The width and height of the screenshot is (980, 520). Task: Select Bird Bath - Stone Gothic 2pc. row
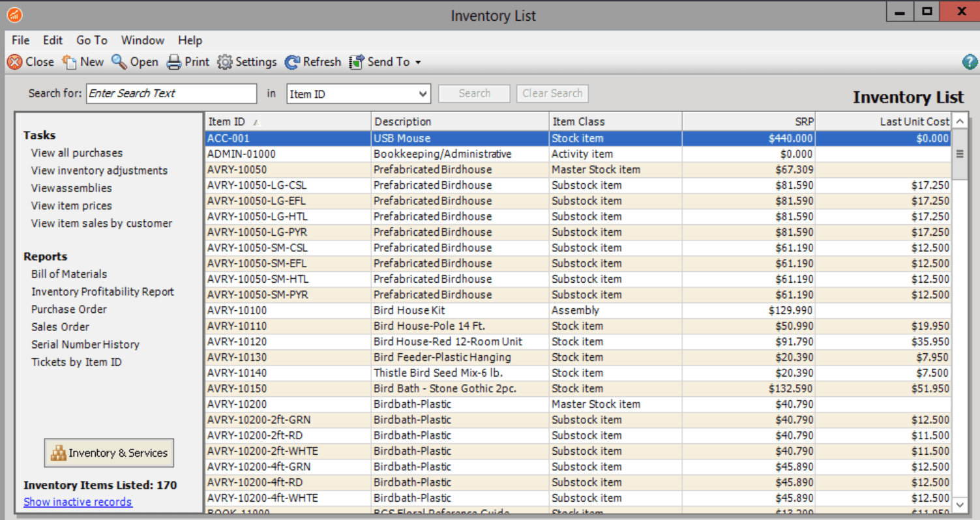(x=578, y=388)
